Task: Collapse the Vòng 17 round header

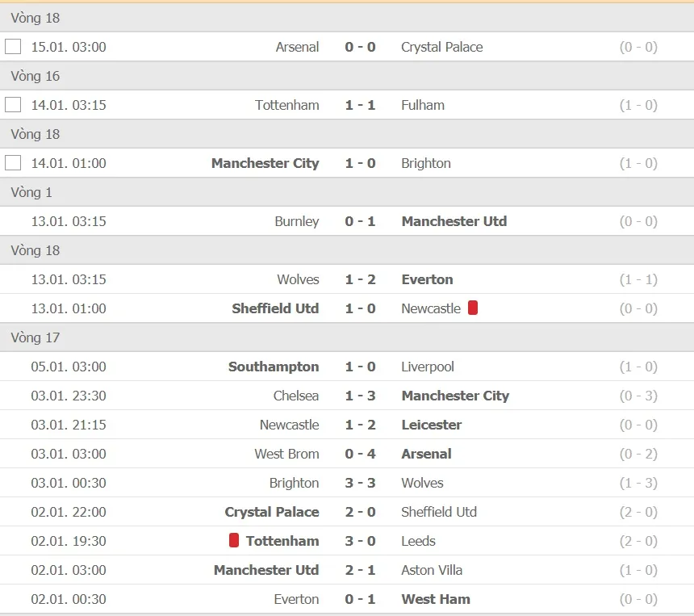Action: (x=36, y=337)
